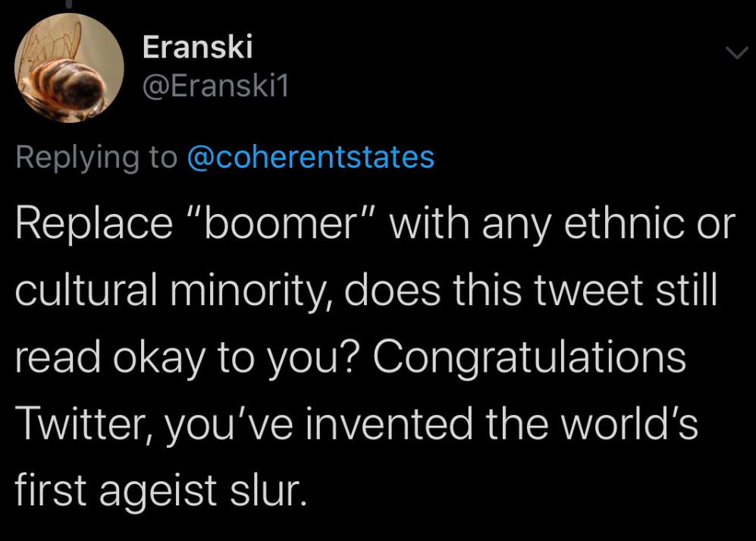The width and height of the screenshot is (756, 541).
Task: Click the word "you've" in the tweet
Action: click(x=229, y=423)
